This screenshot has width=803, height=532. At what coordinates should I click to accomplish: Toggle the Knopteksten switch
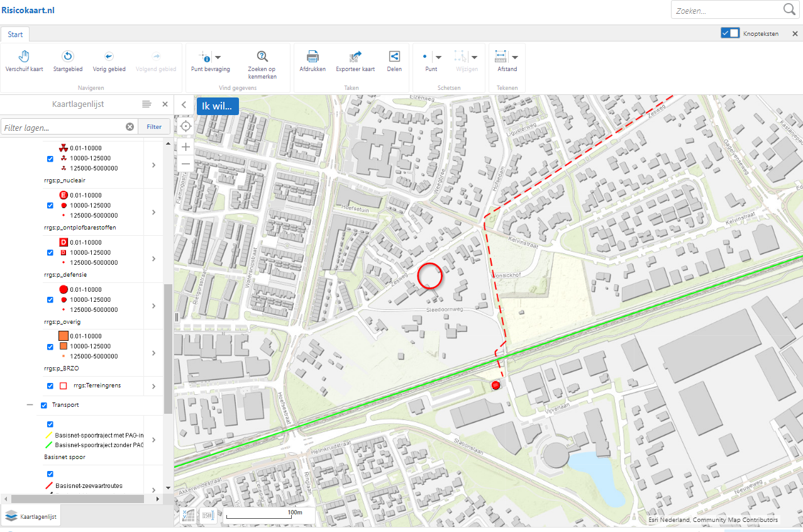pyautogui.click(x=730, y=33)
